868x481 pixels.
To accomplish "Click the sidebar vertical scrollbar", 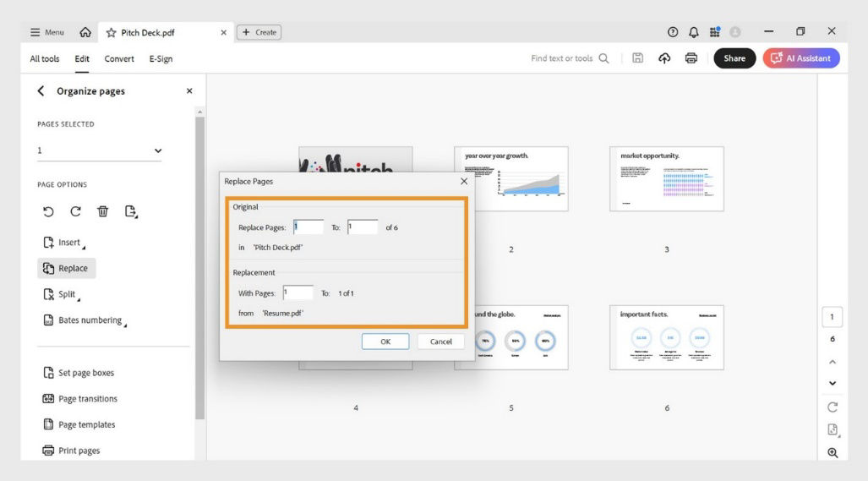I will tap(199, 268).
